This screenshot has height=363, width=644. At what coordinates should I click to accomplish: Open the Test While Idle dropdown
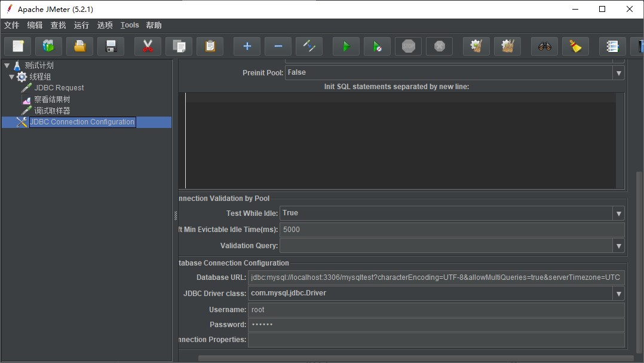(x=452, y=213)
